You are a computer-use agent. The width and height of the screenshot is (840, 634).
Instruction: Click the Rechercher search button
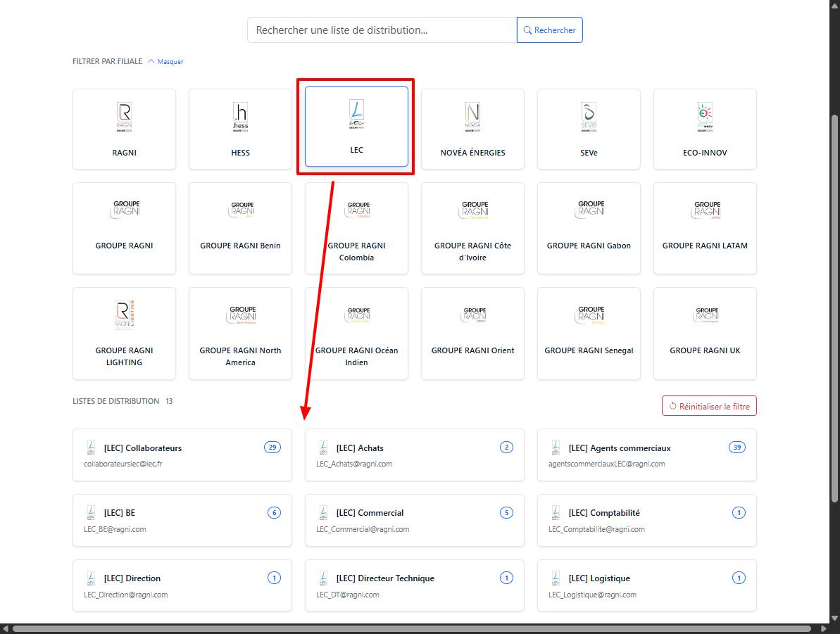point(550,30)
